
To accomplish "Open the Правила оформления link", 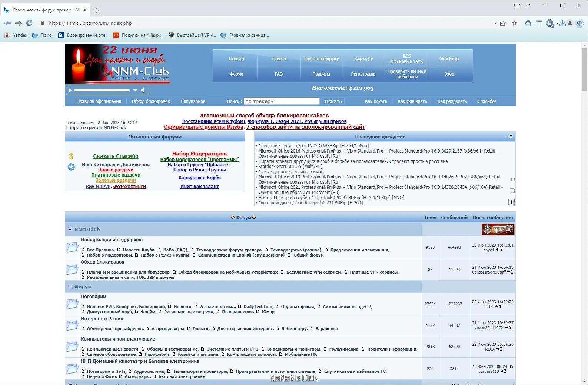I will pos(99,101).
